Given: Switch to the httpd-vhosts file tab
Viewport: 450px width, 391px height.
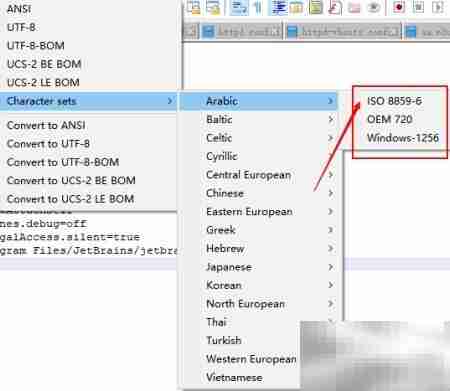Looking at the screenshot, I should pyautogui.click(x=343, y=32).
